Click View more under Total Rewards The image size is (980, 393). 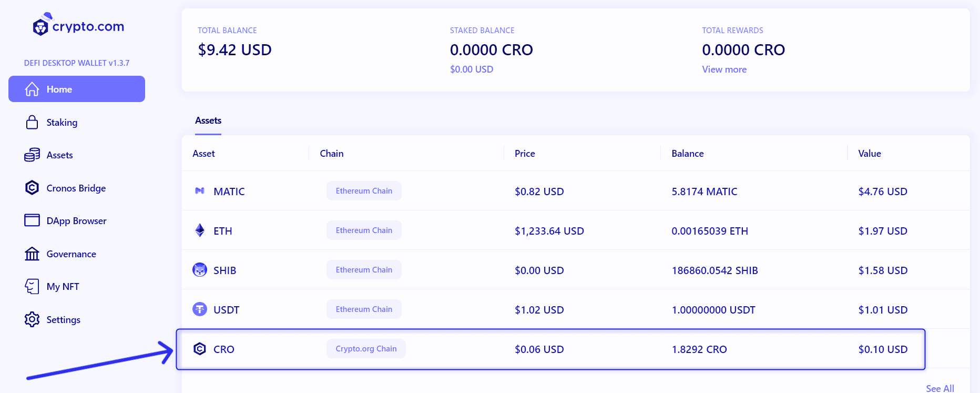coord(724,69)
